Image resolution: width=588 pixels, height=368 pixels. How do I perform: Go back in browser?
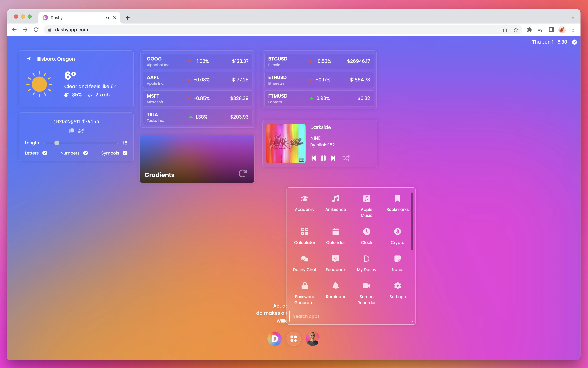[x=14, y=30]
